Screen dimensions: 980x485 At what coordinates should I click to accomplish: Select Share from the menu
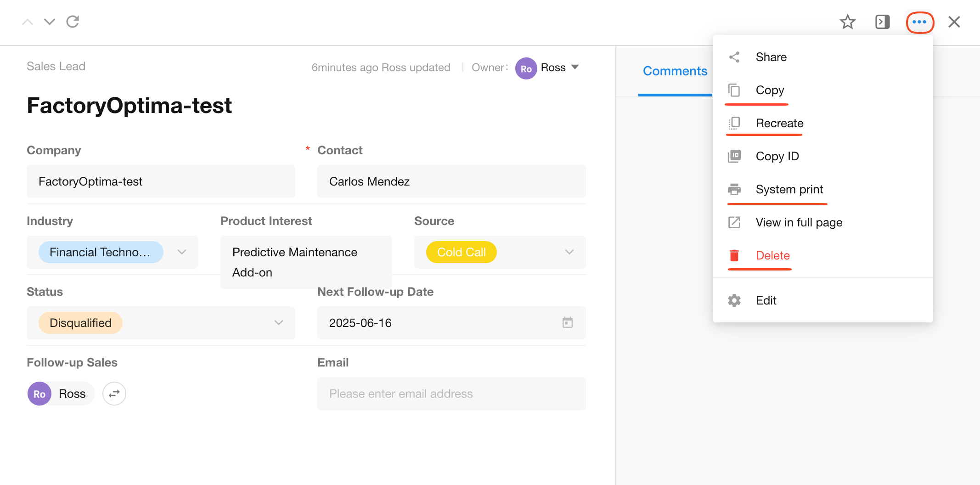pos(771,57)
